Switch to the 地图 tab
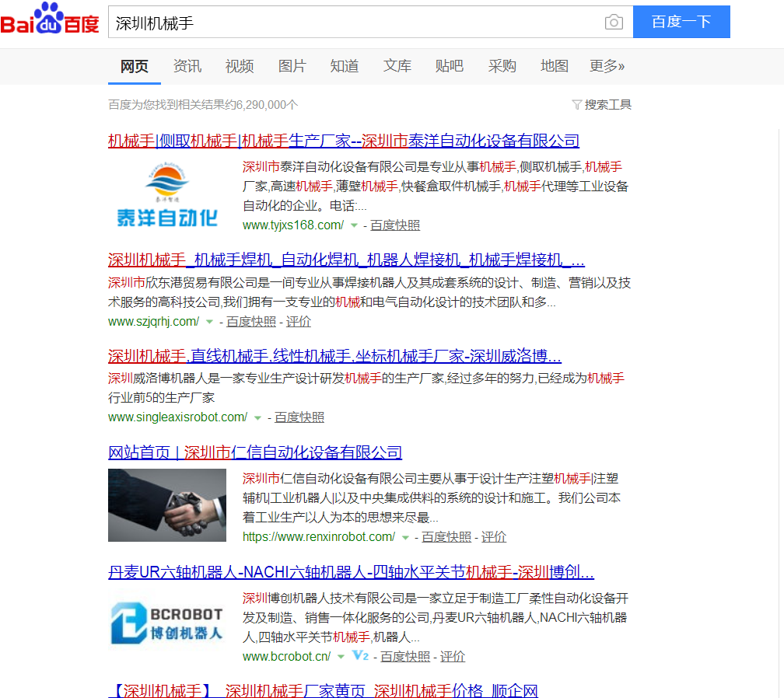784x698 pixels. tap(555, 66)
